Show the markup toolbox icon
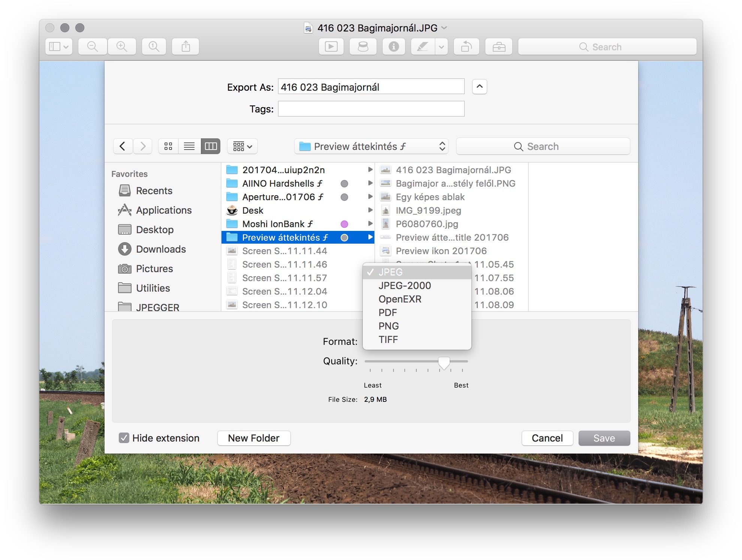 pos(499,46)
